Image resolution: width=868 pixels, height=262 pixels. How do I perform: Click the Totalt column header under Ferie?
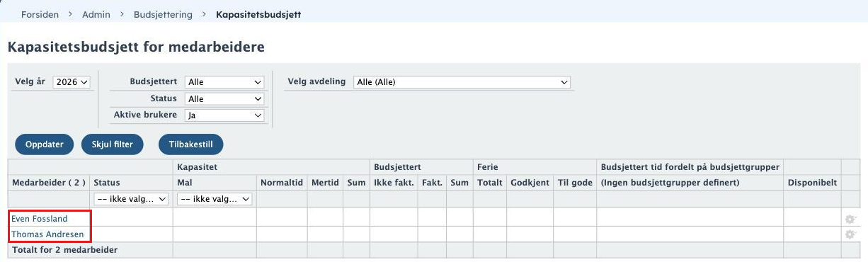pyautogui.click(x=489, y=183)
